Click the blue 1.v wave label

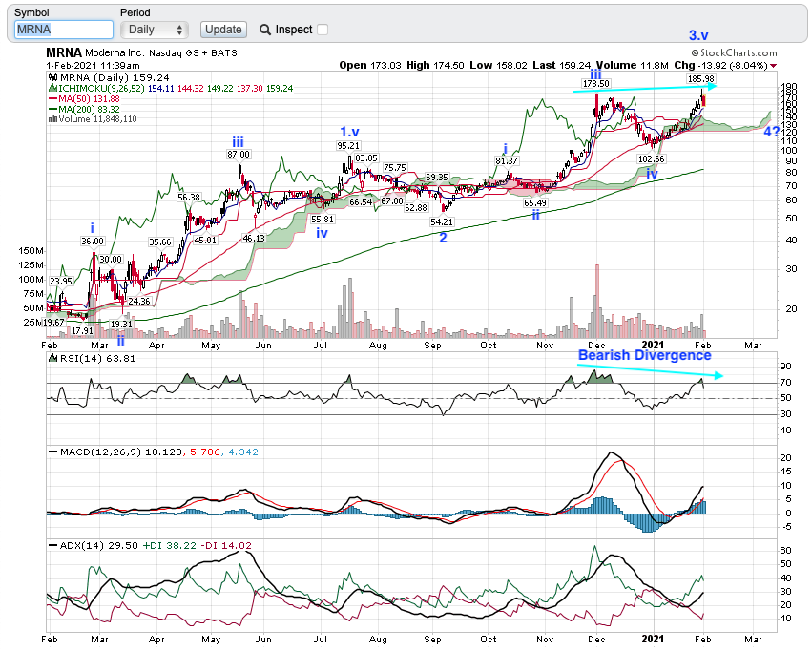tap(348, 131)
